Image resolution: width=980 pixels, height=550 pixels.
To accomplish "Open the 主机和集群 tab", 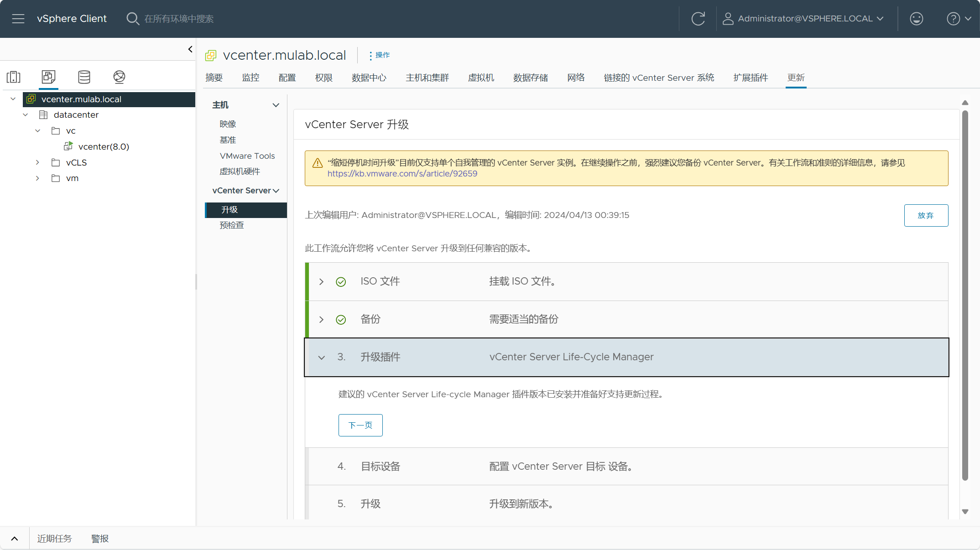I will pos(427,78).
